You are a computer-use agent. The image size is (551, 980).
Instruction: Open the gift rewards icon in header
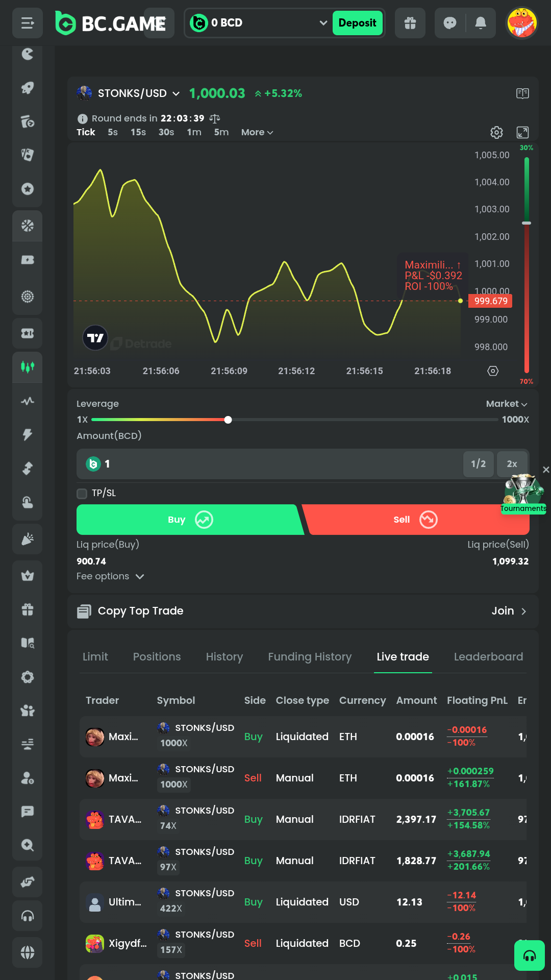point(410,23)
